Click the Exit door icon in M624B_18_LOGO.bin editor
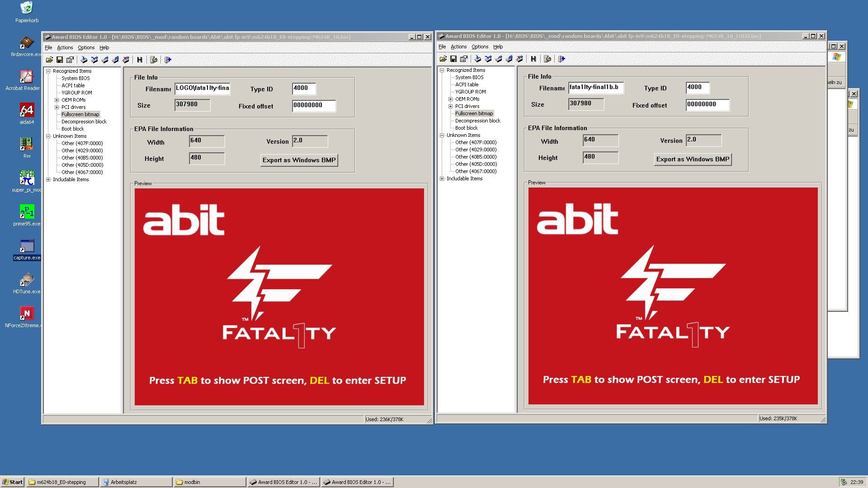Screen dimensions: 868x488 (x=561, y=59)
